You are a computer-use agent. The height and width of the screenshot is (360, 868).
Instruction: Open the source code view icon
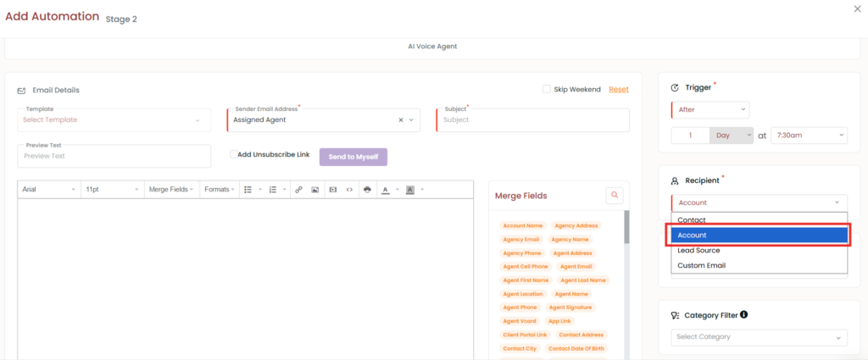349,189
